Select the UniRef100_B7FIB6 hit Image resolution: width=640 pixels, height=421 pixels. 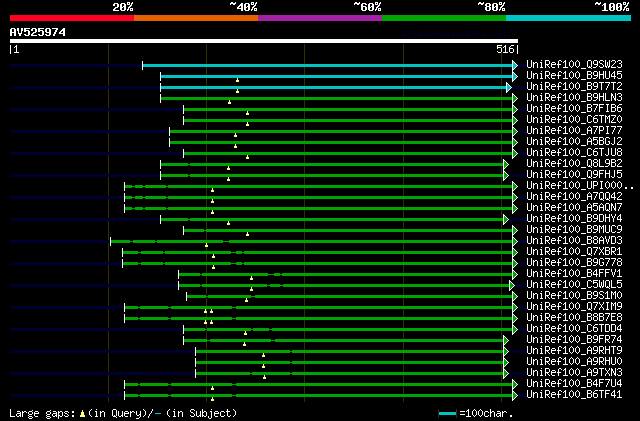pos(574,108)
